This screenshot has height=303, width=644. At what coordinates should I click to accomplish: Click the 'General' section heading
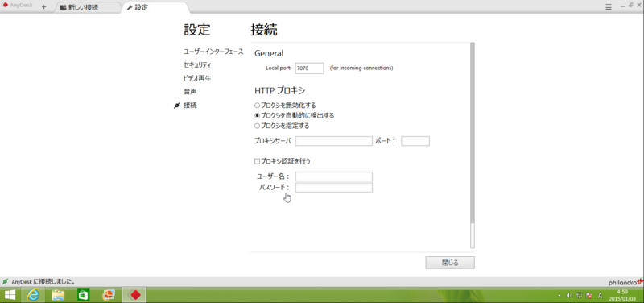click(269, 53)
